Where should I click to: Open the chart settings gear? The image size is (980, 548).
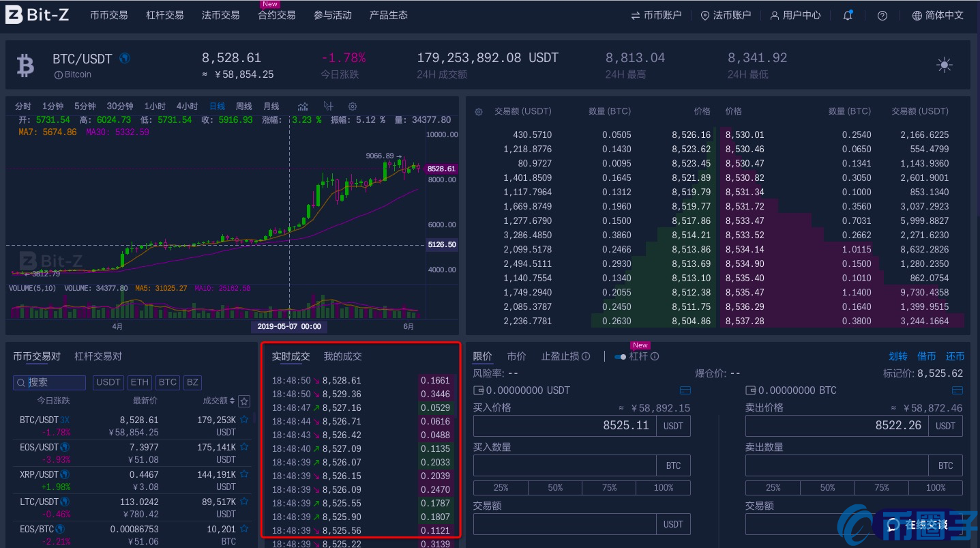coord(353,106)
